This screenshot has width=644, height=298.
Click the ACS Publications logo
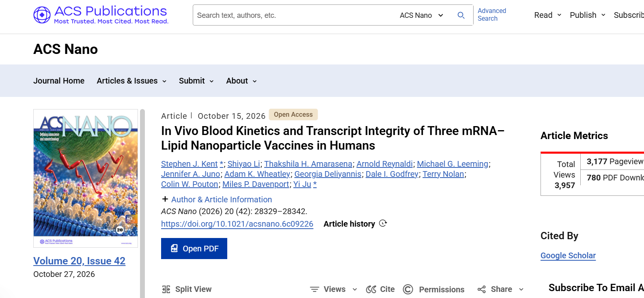[x=101, y=15]
